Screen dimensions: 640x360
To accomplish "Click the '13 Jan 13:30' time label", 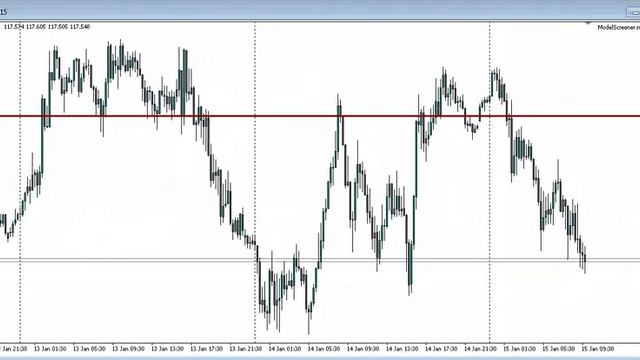I will click(167, 349).
